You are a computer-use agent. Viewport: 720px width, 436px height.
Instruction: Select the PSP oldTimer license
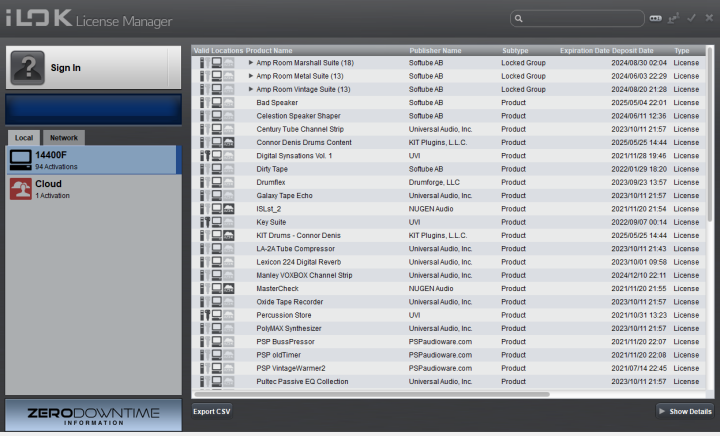tap(449, 355)
